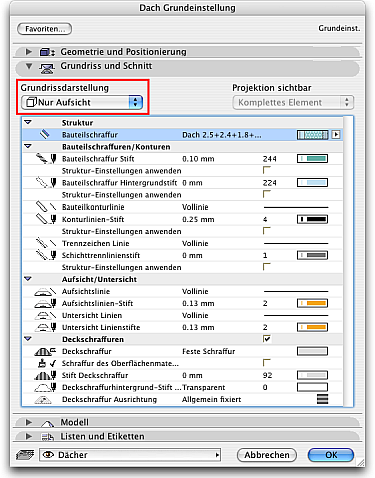Click the Trennzeichen Linie icon

46,243
